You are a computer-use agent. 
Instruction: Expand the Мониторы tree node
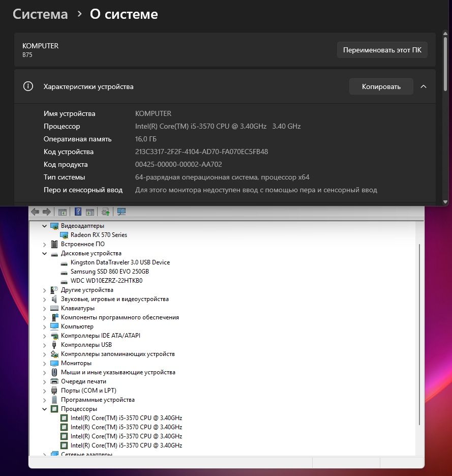pos(45,364)
